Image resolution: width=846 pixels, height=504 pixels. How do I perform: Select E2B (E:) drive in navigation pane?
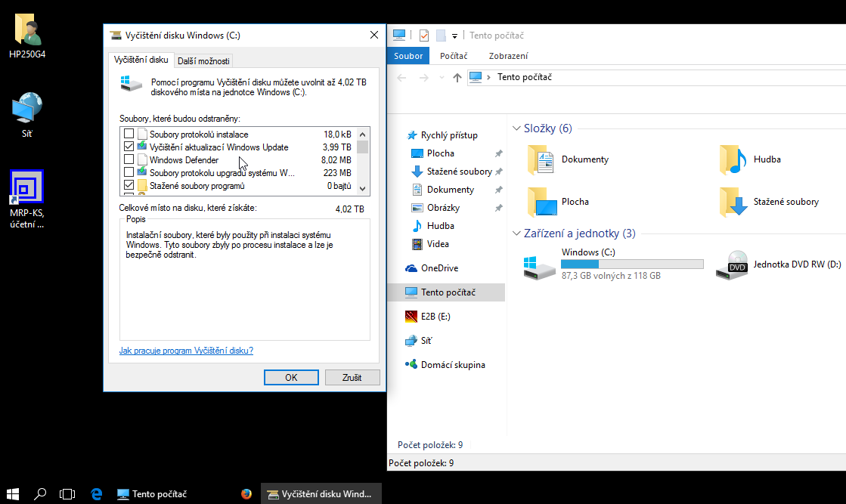click(435, 317)
